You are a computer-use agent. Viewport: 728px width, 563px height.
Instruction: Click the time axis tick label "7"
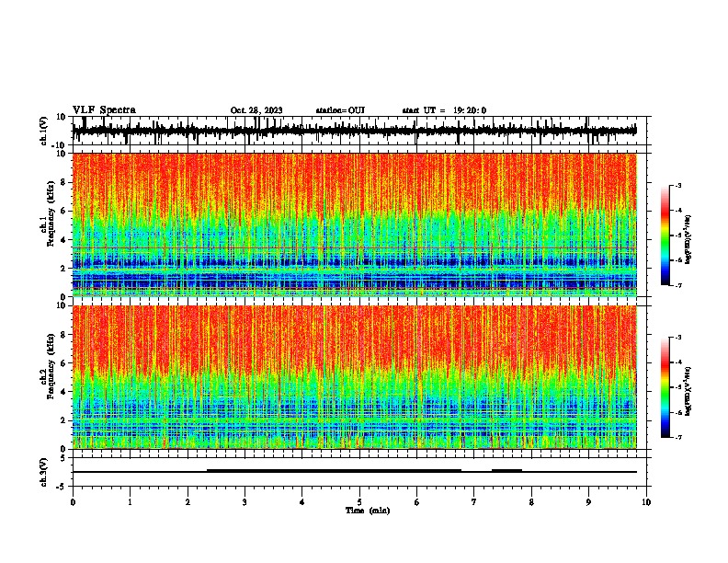pyautogui.click(x=474, y=502)
